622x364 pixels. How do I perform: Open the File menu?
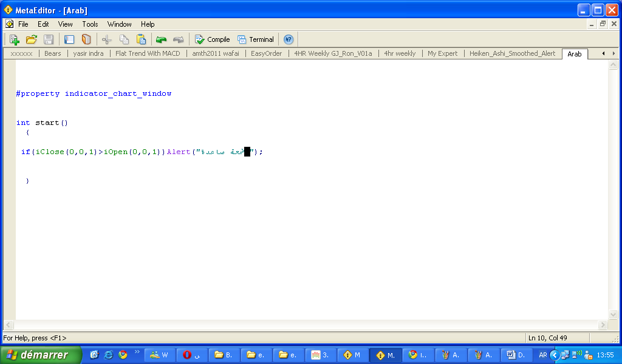click(23, 24)
